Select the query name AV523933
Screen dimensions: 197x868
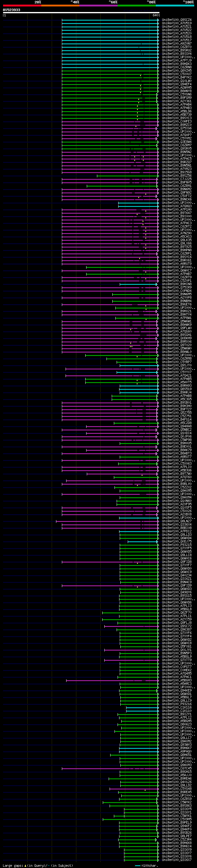pos(11,10)
